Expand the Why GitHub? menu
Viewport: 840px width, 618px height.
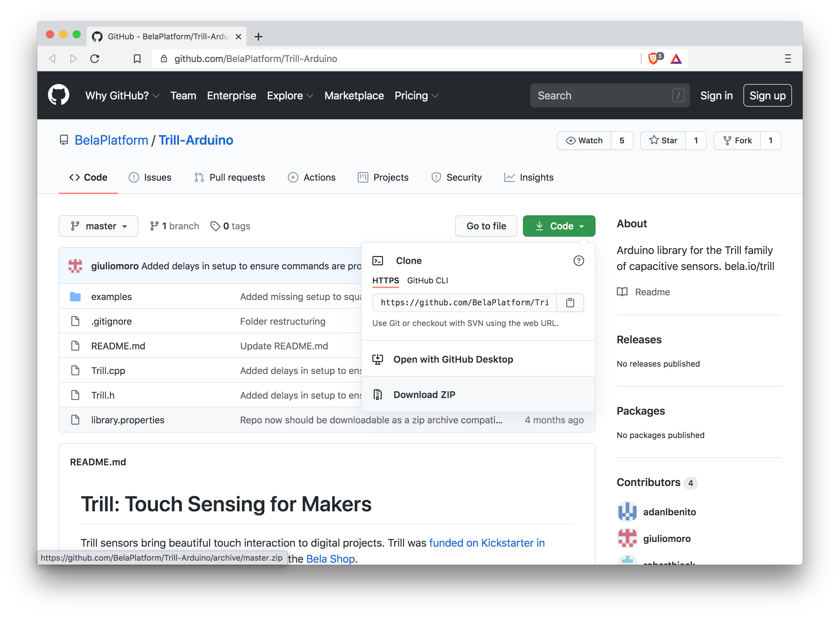pos(122,96)
